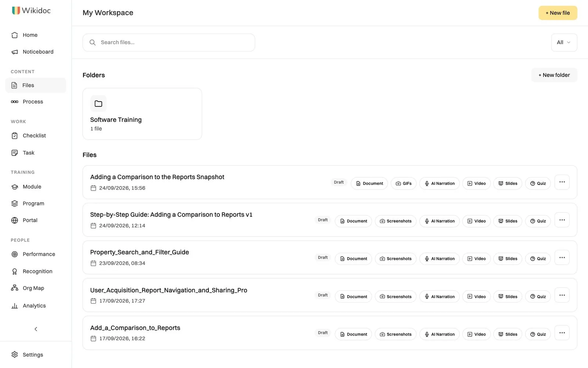Click the Recognition award icon
This screenshot has width=588, height=368.
click(x=15, y=272)
